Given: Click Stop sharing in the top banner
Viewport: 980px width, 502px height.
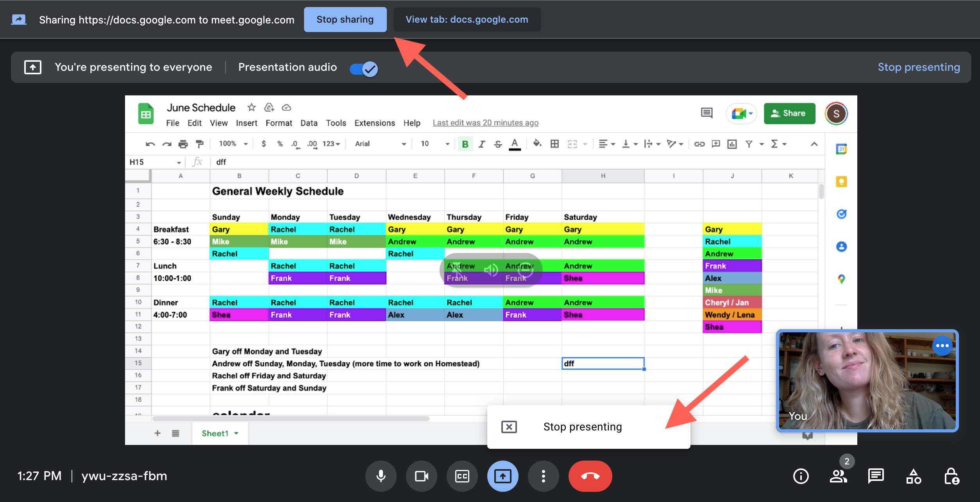Looking at the screenshot, I should point(345,19).
